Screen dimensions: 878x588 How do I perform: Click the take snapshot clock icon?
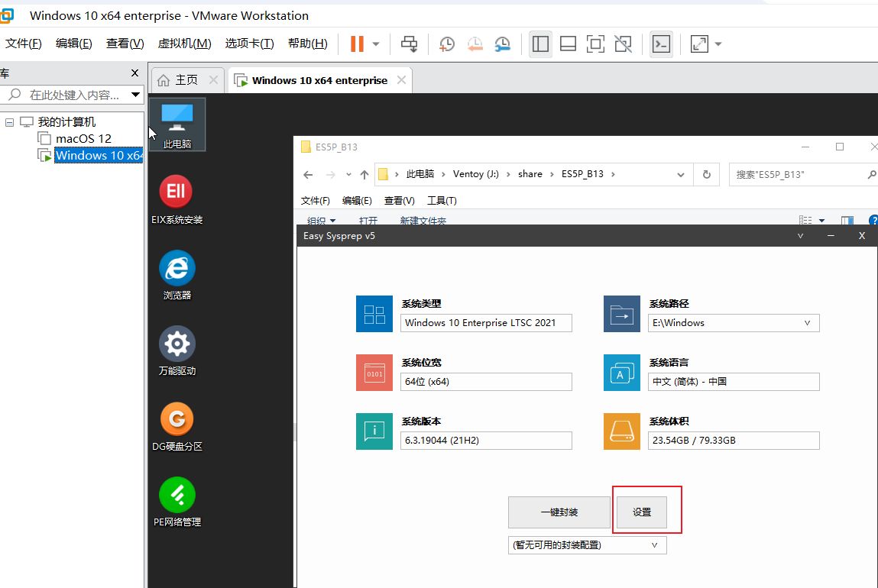click(x=447, y=44)
